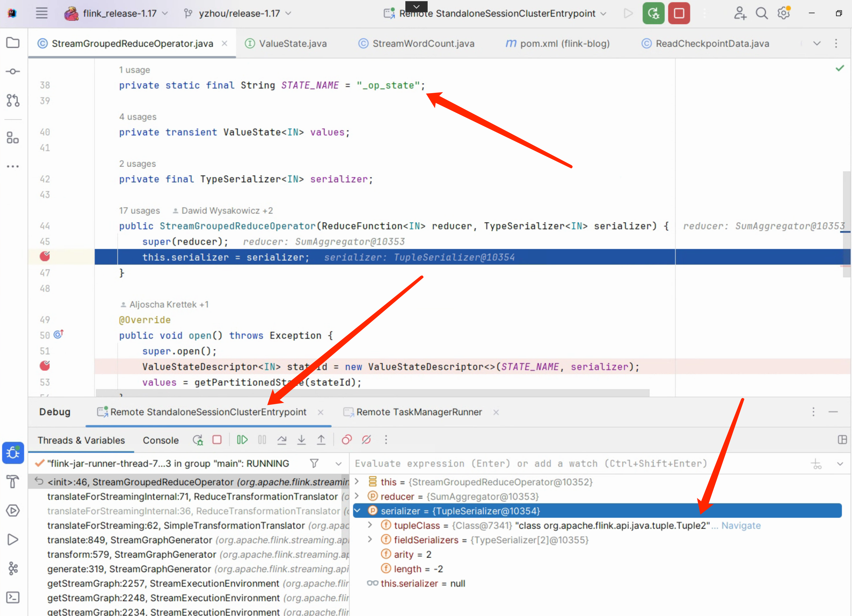Open project flink_release-1.17 dropdown
852x616 pixels.
[x=116, y=13]
